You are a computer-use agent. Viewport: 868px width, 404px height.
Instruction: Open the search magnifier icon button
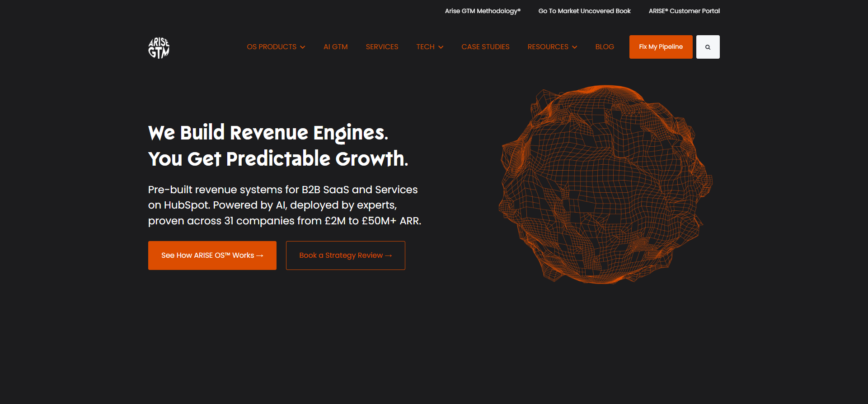click(708, 47)
